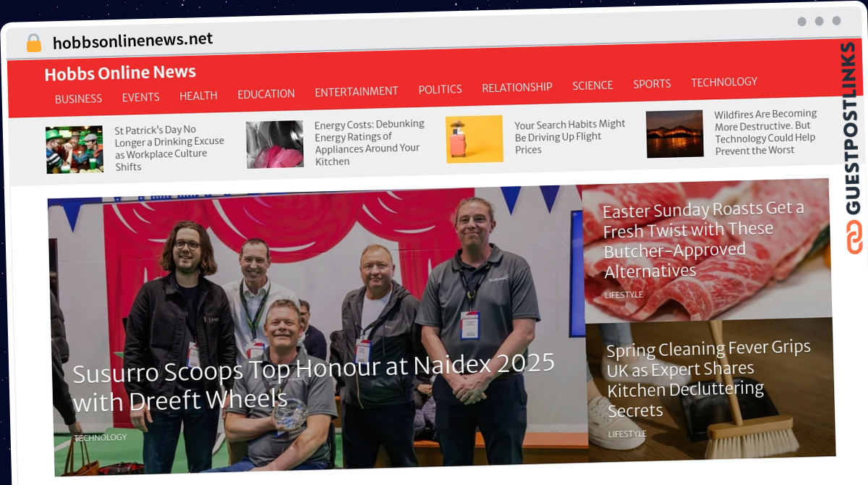This screenshot has height=485, width=868.
Task: Select Politics in the navigation bar
Action: pos(440,90)
